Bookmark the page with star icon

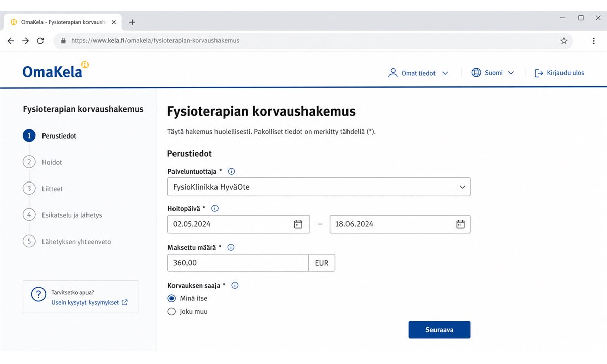(x=564, y=41)
